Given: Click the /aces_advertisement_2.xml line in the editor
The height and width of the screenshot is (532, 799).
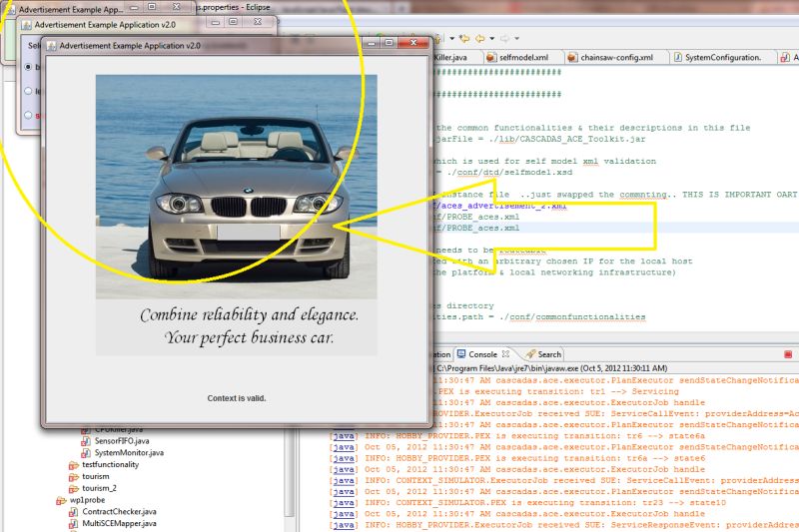Looking at the screenshot, I should point(499,206).
